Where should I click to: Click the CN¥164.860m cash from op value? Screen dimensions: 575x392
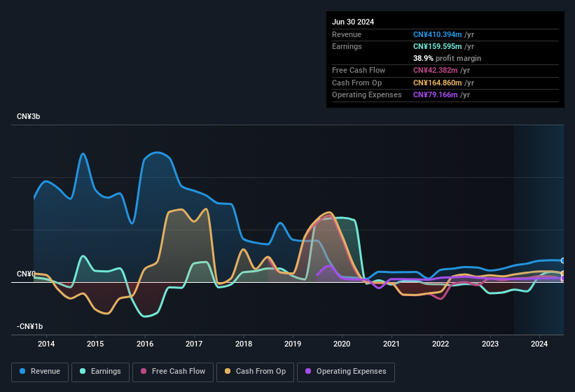(x=437, y=83)
